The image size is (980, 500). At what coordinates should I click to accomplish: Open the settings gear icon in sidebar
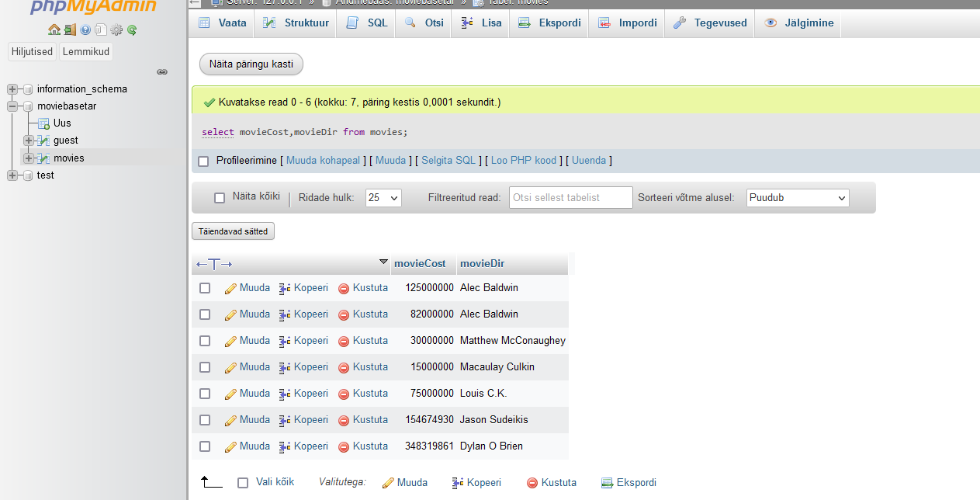(116, 30)
